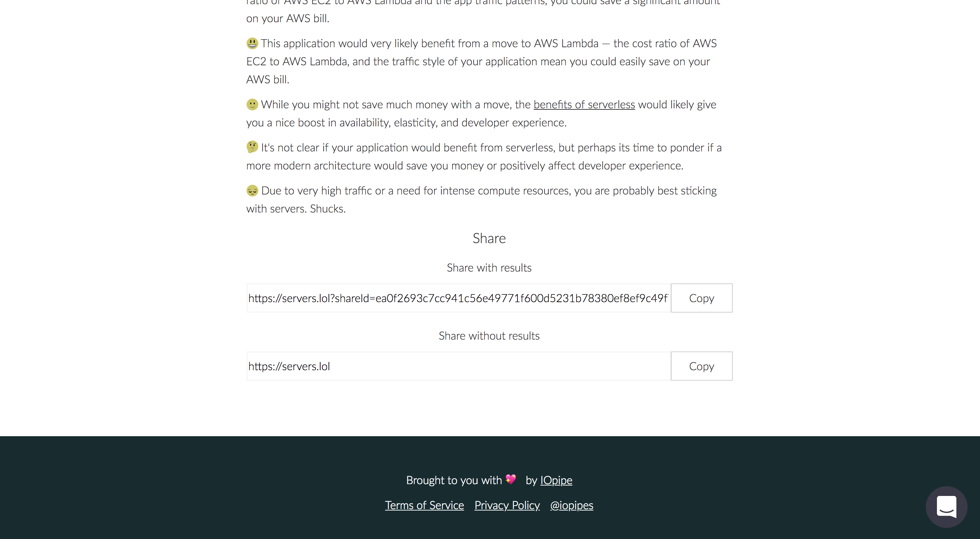This screenshot has width=980, height=539.
Task: Copy the share link without results
Action: coord(701,366)
